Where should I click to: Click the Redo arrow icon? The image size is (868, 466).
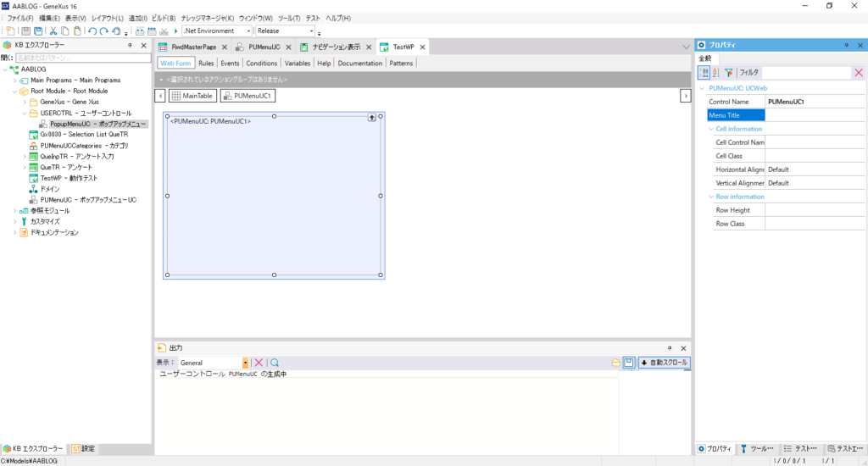click(x=104, y=31)
